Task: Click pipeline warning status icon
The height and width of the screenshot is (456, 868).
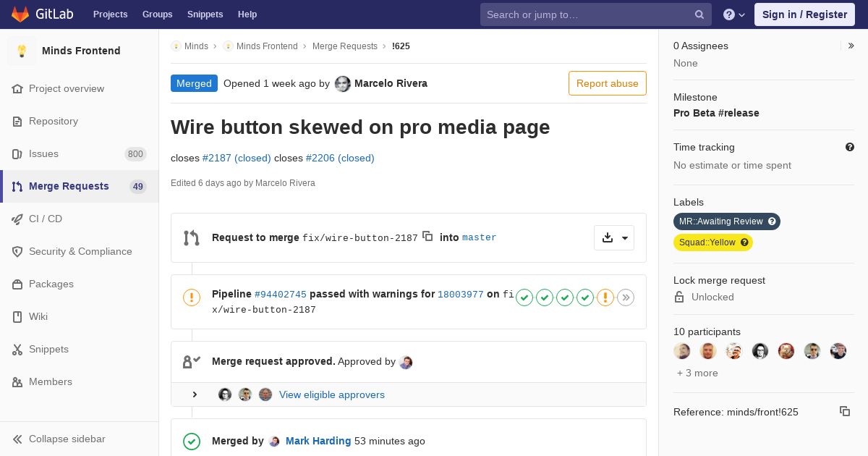Action: pos(192,297)
